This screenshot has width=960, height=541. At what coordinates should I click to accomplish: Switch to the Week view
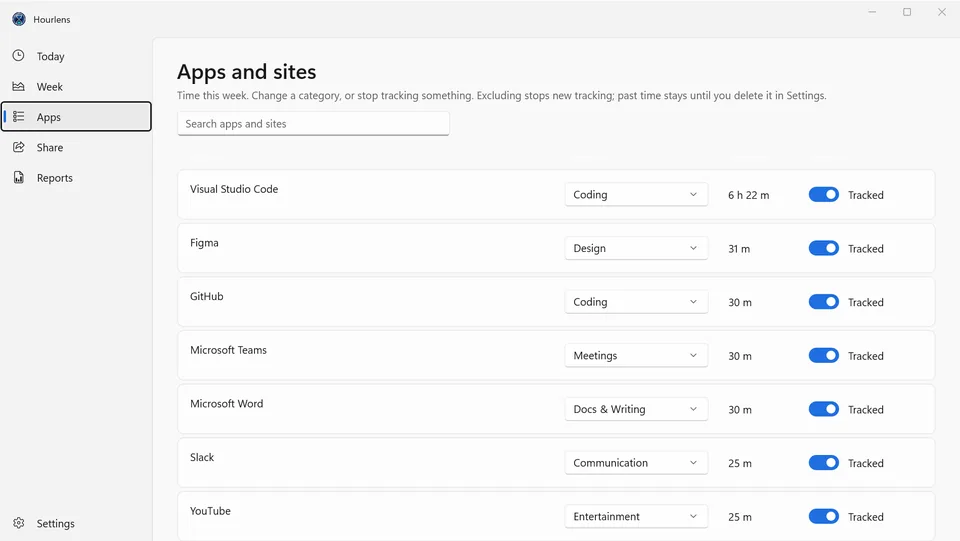(76, 87)
